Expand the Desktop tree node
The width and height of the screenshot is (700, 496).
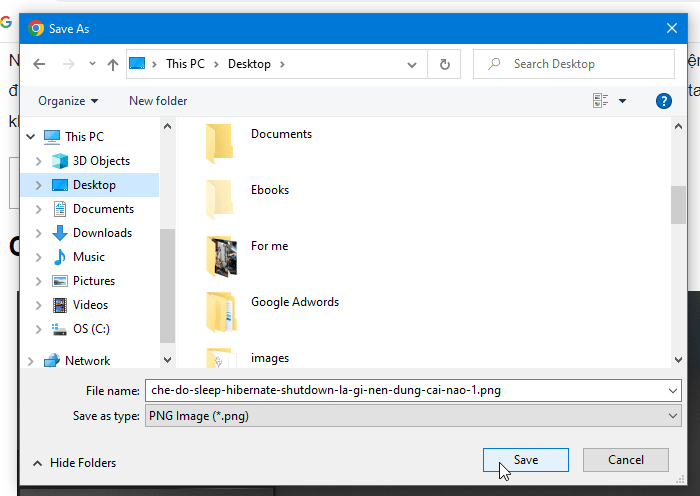point(39,185)
